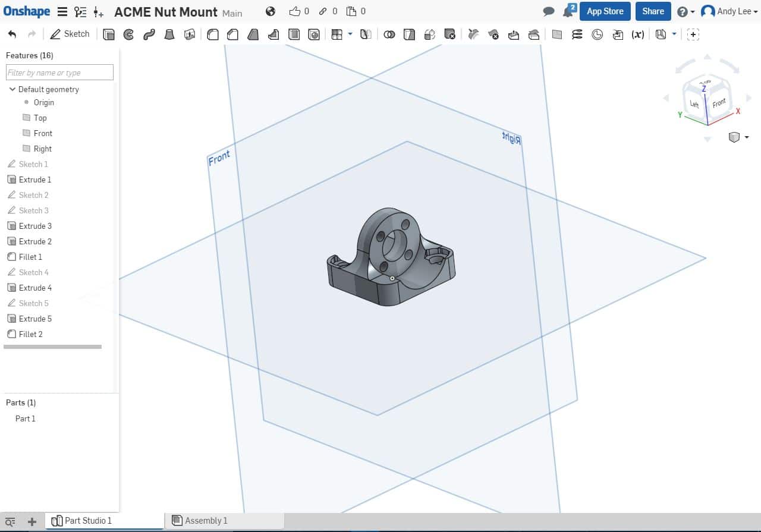Image resolution: width=761 pixels, height=532 pixels.
Task: Click the Undo arrow
Action: pos(12,34)
